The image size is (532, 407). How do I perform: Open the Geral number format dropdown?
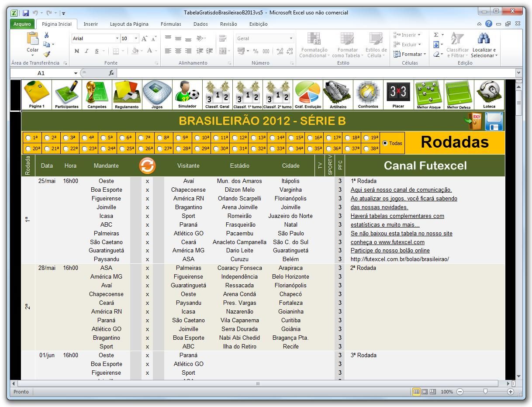[x=291, y=38]
